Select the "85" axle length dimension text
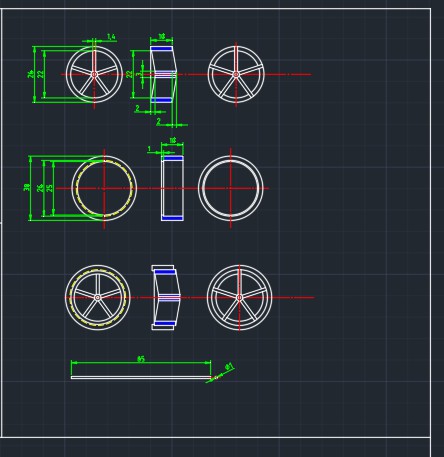 click(x=141, y=359)
